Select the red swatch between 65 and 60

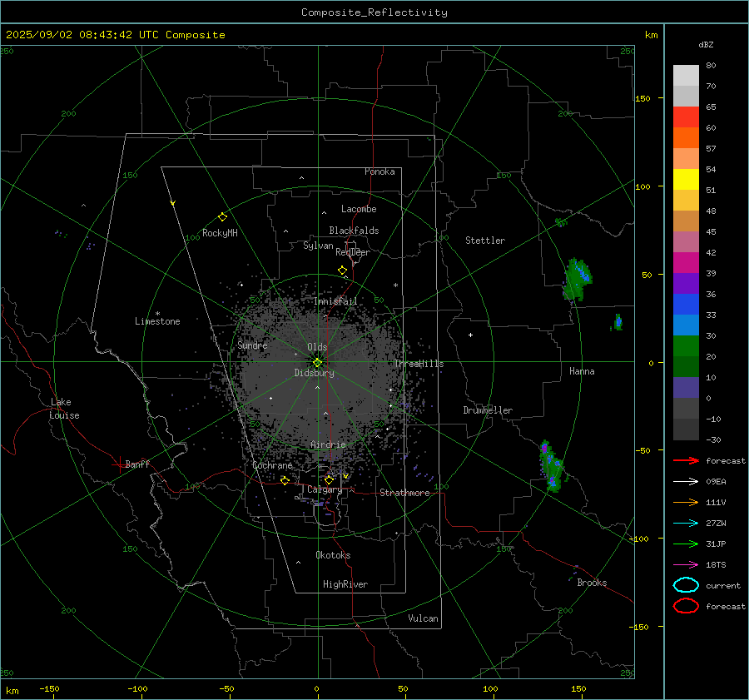[x=686, y=117]
